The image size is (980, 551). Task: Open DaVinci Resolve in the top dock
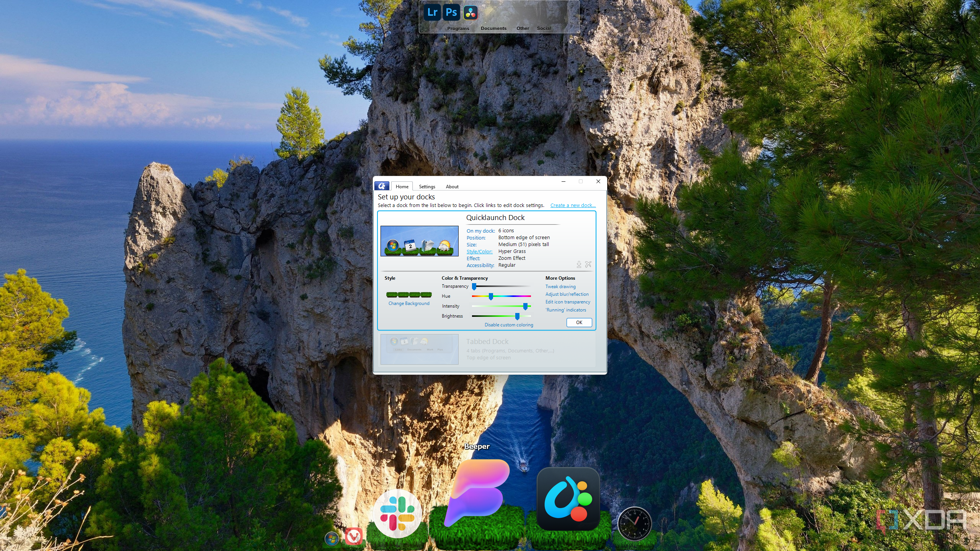pos(470,13)
